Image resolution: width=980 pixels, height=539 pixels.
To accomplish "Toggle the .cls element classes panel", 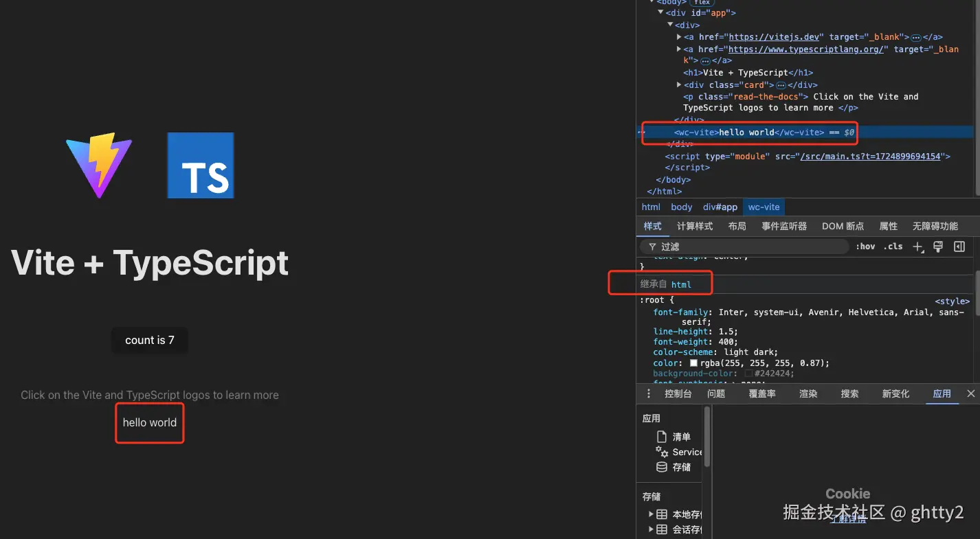I will tap(893, 246).
